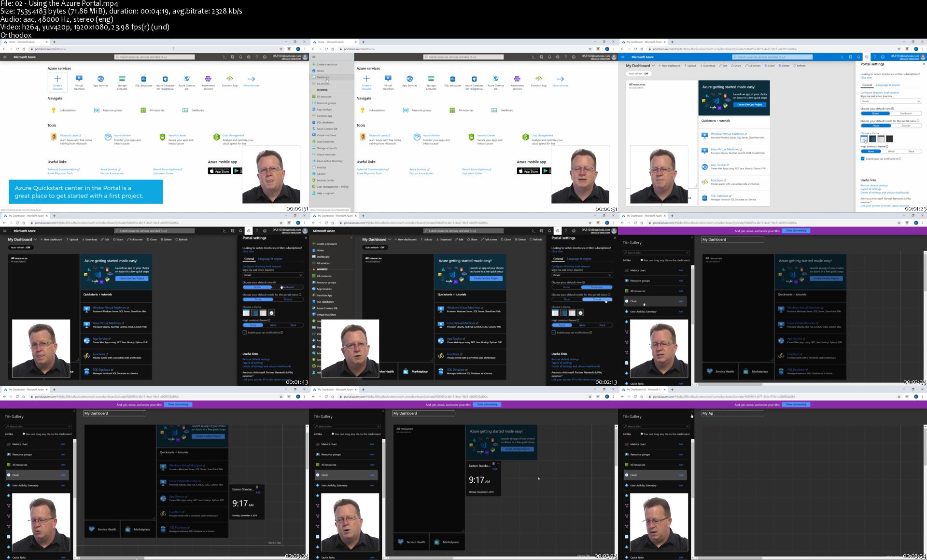Pick black theme swatch in 00:01:23 frame

pos(889,139)
